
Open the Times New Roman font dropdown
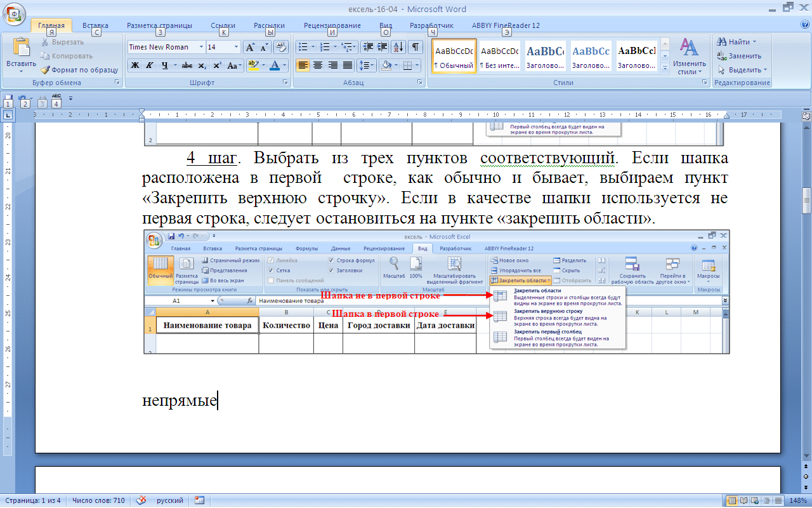point(201,47)
